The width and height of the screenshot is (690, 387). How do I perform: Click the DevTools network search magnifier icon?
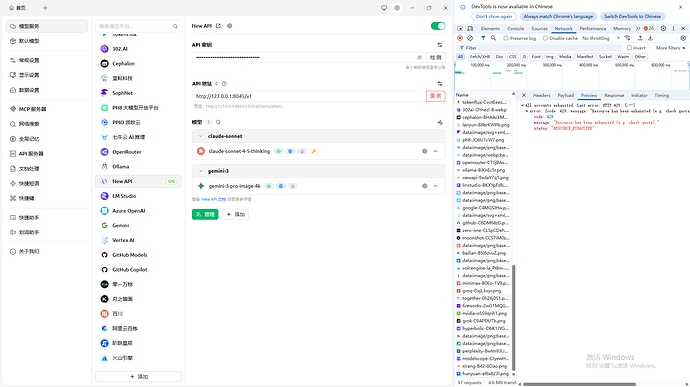[493, 38]
